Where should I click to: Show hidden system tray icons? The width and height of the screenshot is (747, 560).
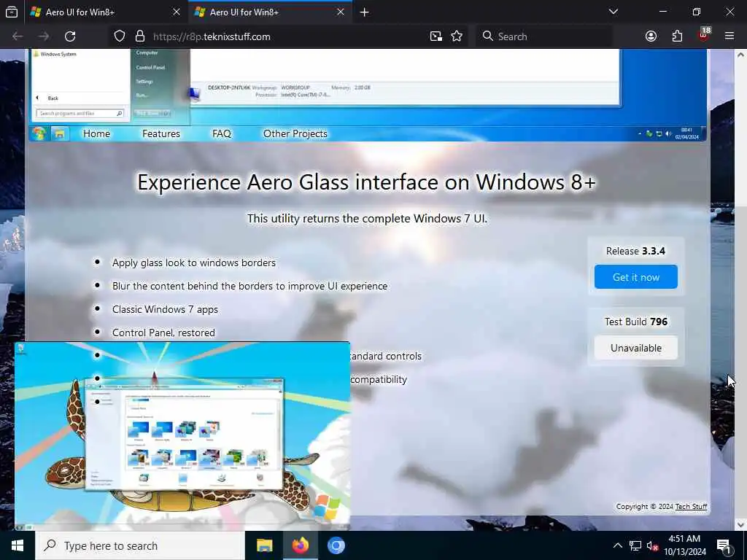617,545
